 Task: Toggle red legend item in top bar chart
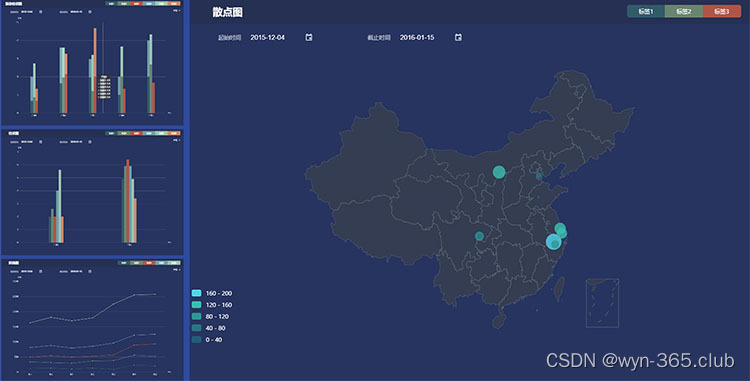[136, 4]
